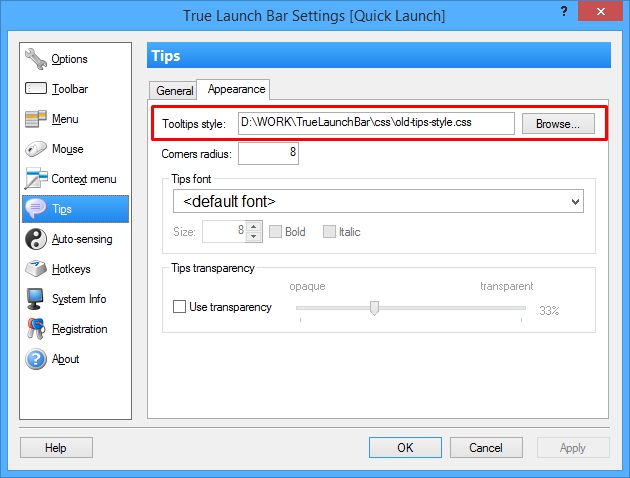Open System Info monitor icon
630x478 pixels.
click(x=36, y=299)
